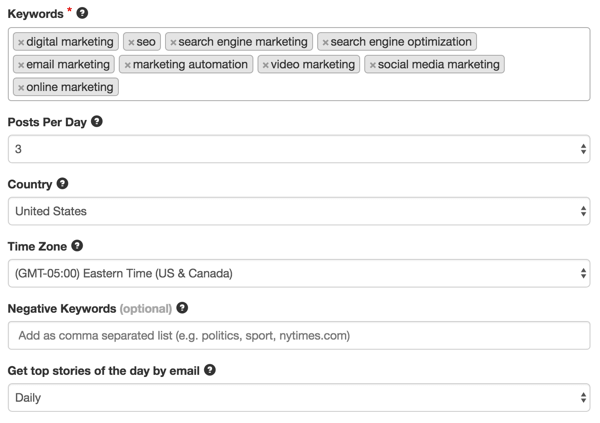Image resolution: width=600 pixels, height=423 pixels.
Task: Show help for top stories by email
Action: click(x=210, y=370)
